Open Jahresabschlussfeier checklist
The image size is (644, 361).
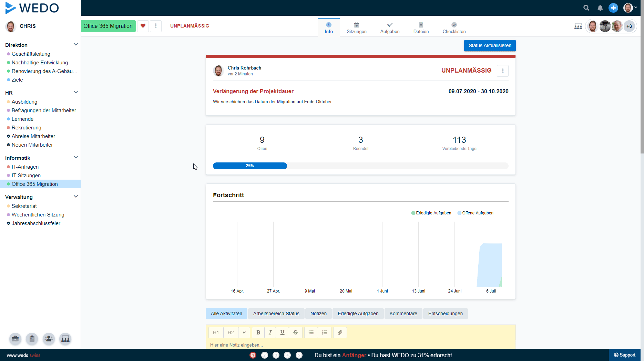36,223
